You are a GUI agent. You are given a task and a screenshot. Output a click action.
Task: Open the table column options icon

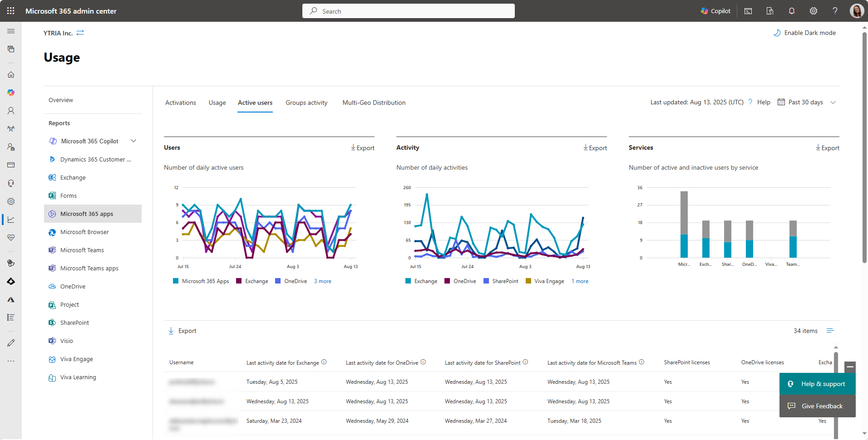(x=830, y=331)
